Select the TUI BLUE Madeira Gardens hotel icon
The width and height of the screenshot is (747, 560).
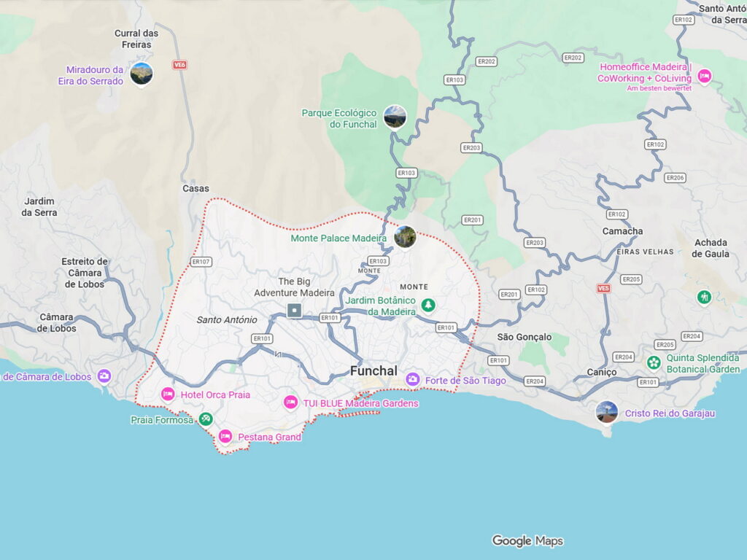pyautogui.click(x=290, y=402)
